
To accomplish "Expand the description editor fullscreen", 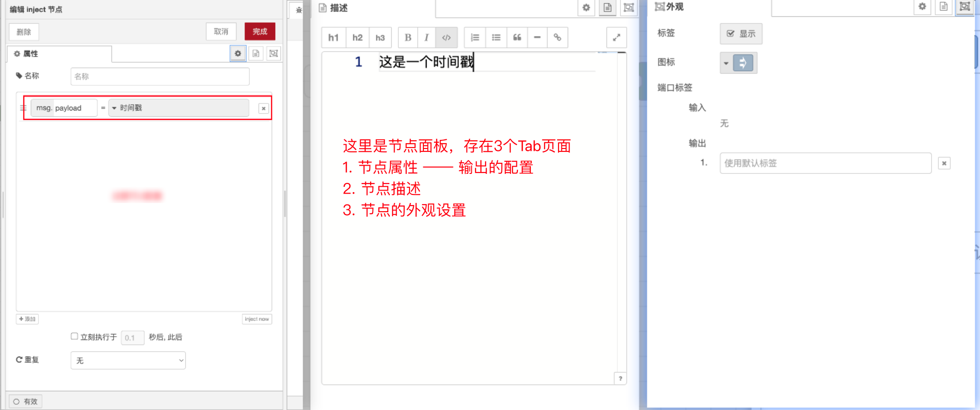I will click(617, 37).
